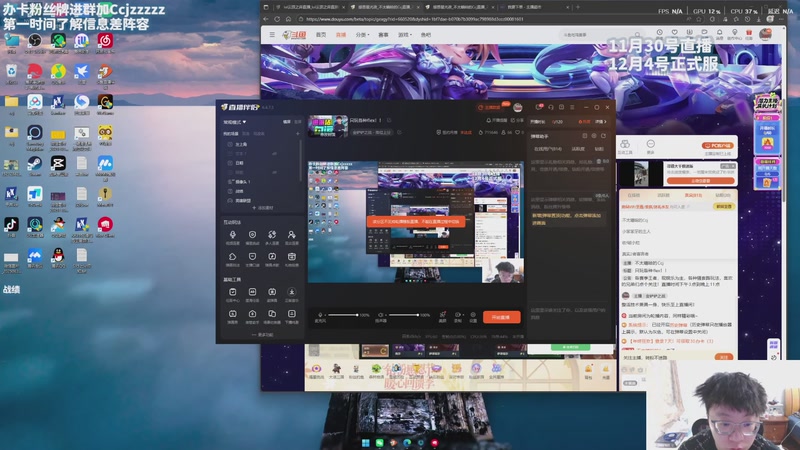Open the history clock icon in Douyu header
Image resolution: width=800 pixels, height=450 pixels.
(660, 34)
